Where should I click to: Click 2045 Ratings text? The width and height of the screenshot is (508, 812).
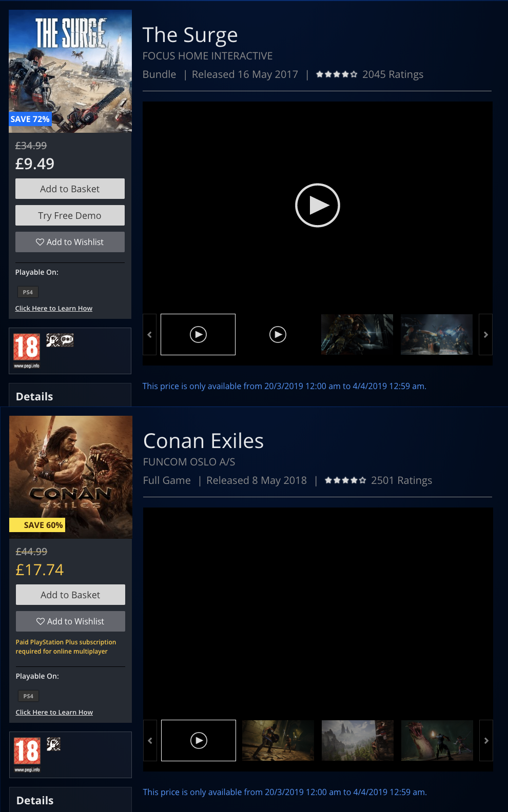point(393,74)
